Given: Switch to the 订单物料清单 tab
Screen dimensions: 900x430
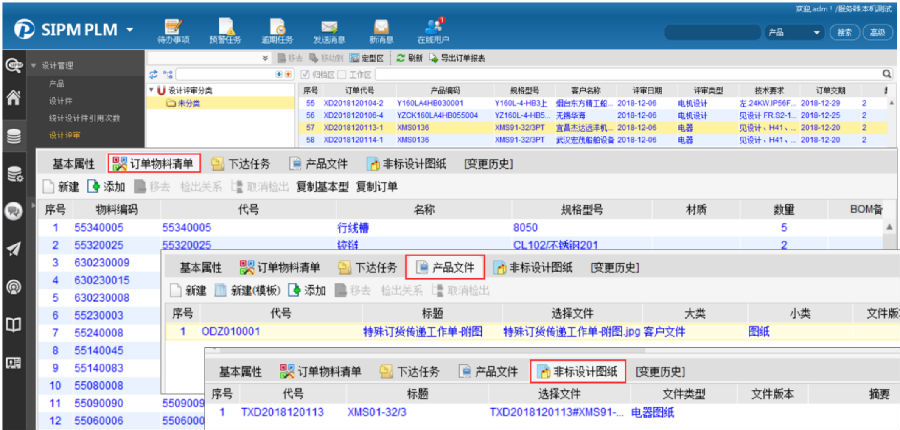Looking at the screenshot, I should (x=155, y=163).
